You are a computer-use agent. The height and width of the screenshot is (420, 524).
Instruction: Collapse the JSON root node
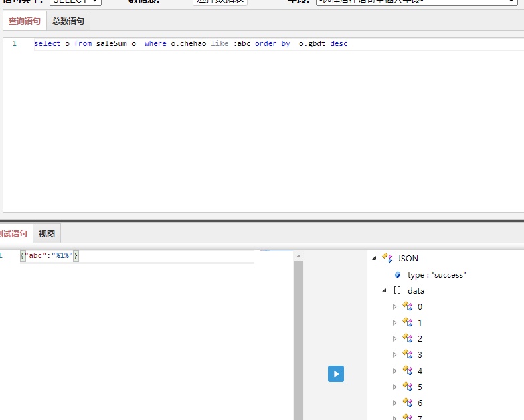coord(374,258)
